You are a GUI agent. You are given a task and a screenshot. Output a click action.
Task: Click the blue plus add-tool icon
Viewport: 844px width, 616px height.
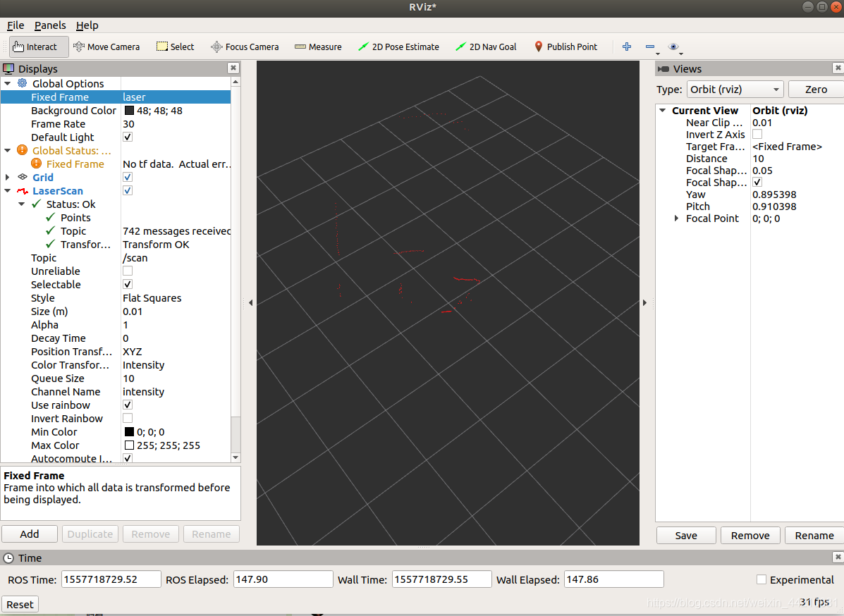[x=627, y=47]
